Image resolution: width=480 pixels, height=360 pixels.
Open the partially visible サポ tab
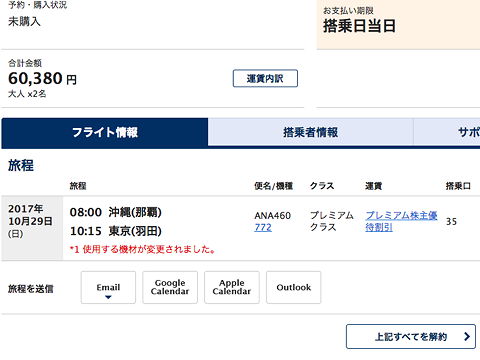coord(447,132)
